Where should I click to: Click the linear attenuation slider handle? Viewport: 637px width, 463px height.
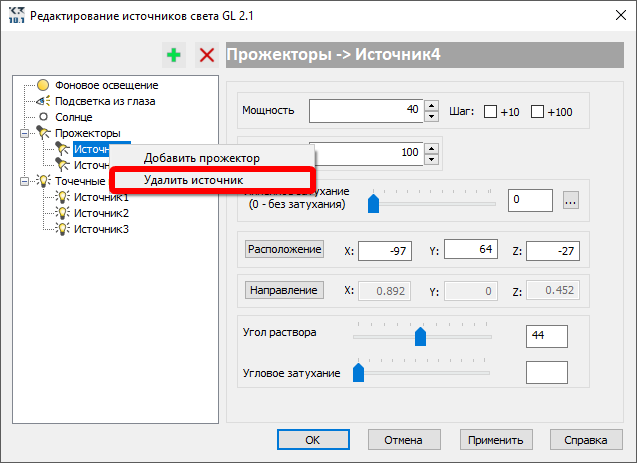[x=373, y=203]
